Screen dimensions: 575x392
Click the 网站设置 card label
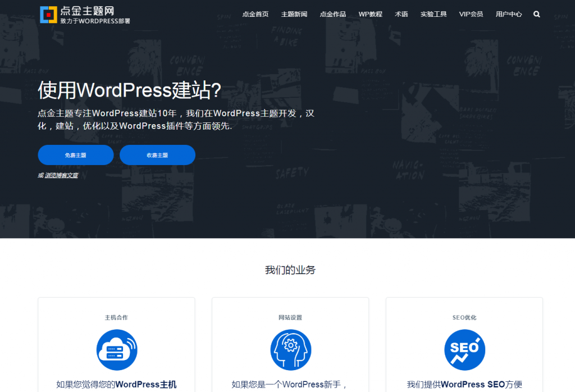pyautogui.click(x=290, y=317)
